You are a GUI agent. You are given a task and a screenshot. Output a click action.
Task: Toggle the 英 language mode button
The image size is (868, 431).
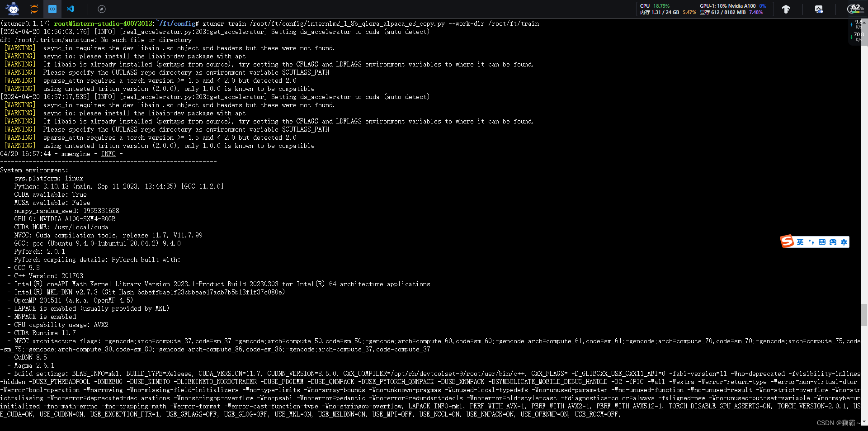point(800,242)
